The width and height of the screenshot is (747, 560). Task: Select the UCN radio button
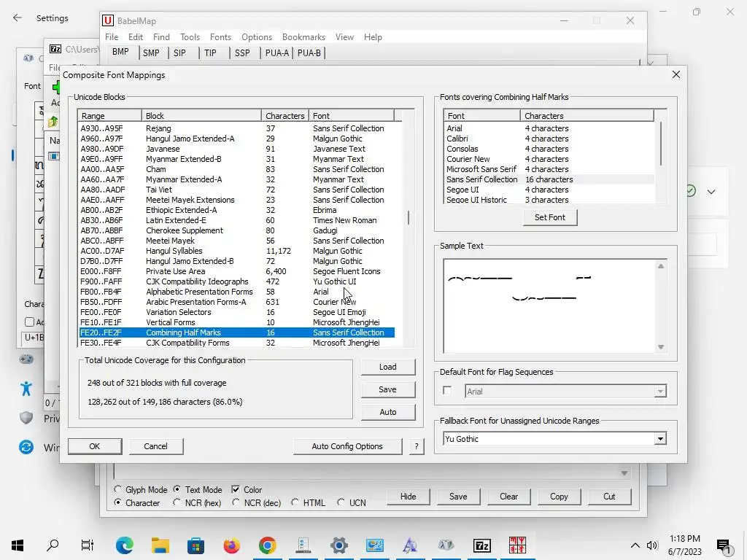click(341, 502)
